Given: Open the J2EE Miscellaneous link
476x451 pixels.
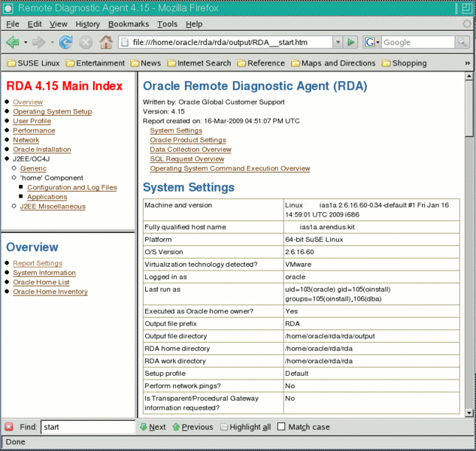Looking at the screenshot, I should pos(53,207).
